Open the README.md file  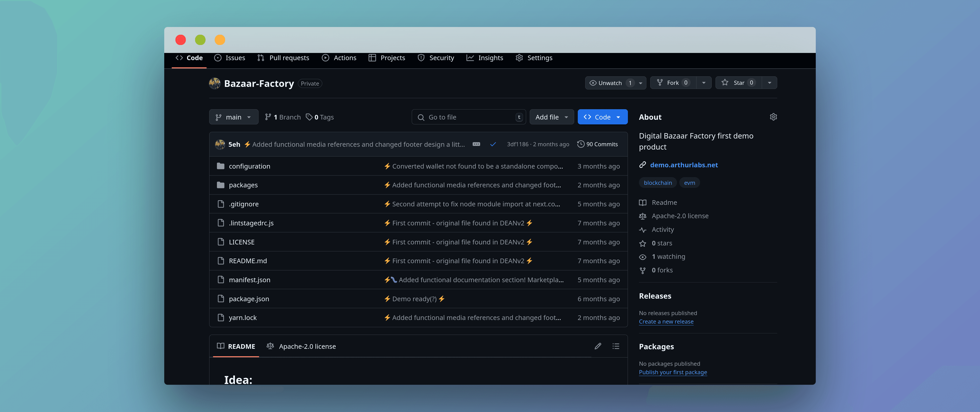248,261
